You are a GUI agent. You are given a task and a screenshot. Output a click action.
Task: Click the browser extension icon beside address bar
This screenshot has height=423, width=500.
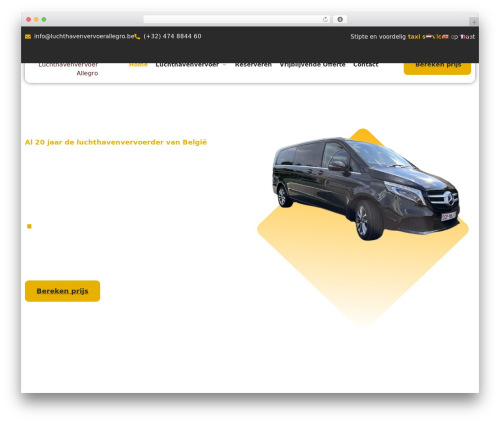pyautogui.click(x=340, y=19)
